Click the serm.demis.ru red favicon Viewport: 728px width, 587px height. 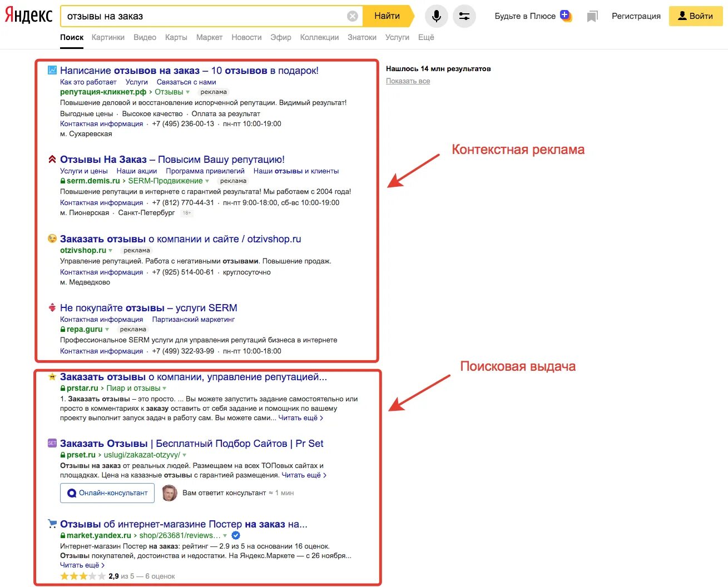pyautogui.click(x=52, y=159)
